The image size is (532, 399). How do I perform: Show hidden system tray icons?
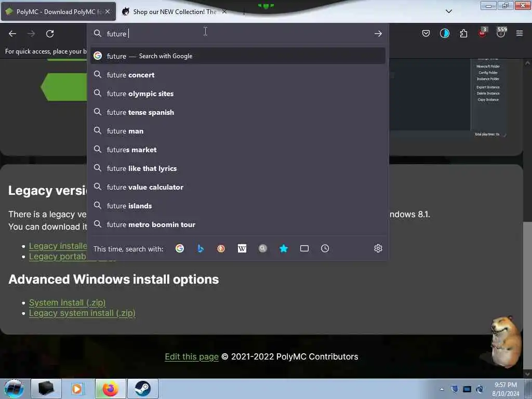pyautogui.click(x=442, y=389)
